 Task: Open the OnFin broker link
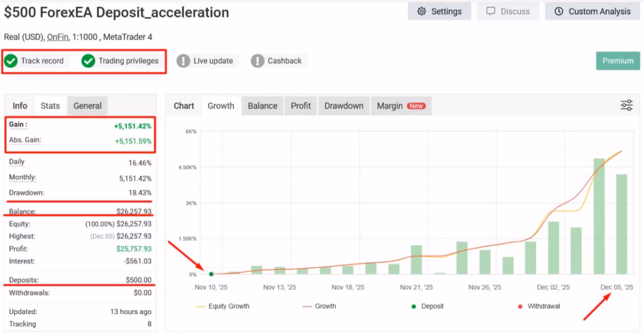[x=58, y=37]
